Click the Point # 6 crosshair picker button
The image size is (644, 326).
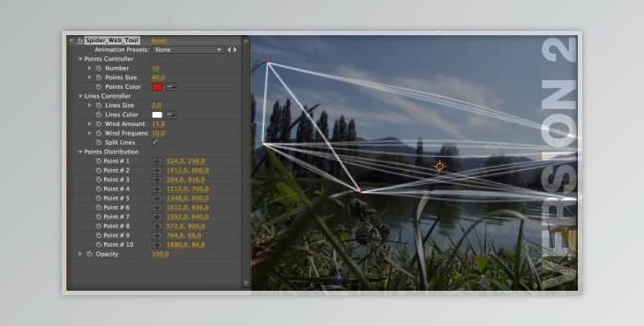(x=157, y=207)
